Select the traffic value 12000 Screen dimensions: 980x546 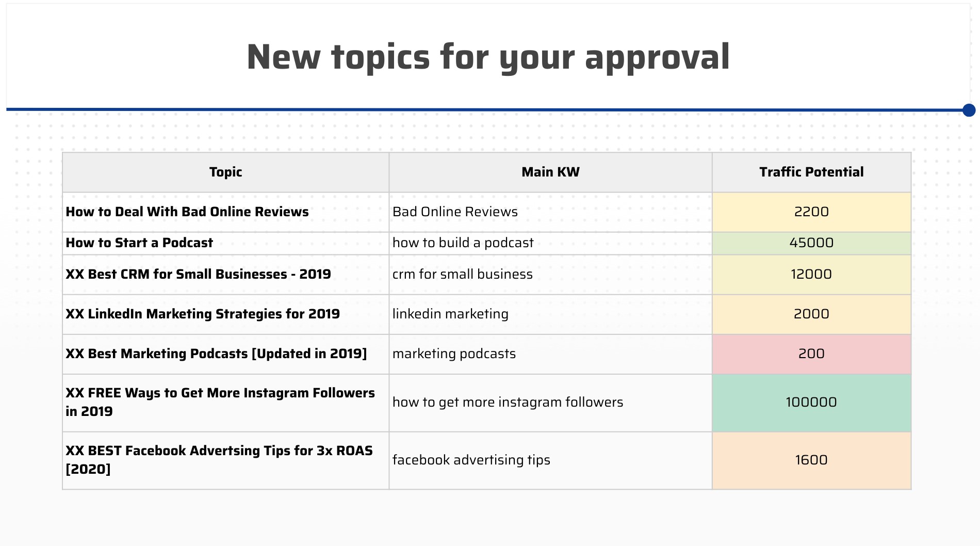tap(811, 275)
